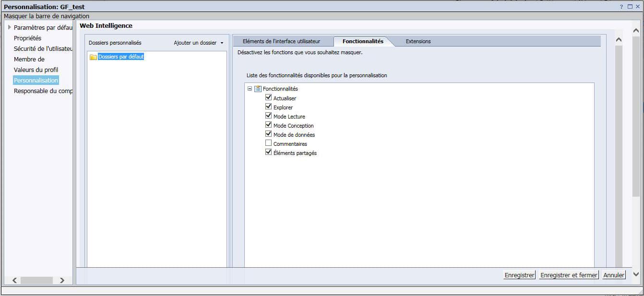This screenshot has height=296, width=644.
Task: Click navigation scrollbar right arrow
Action: point(61,280)
